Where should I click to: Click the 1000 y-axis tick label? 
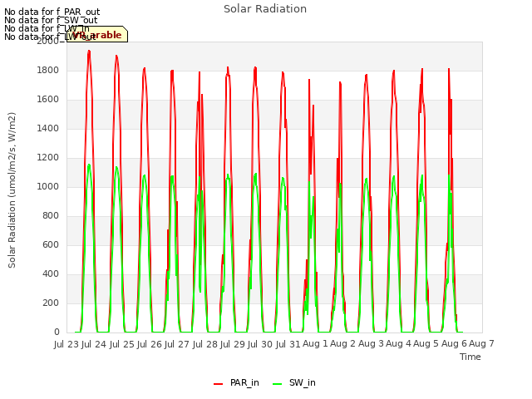[48, 186]
